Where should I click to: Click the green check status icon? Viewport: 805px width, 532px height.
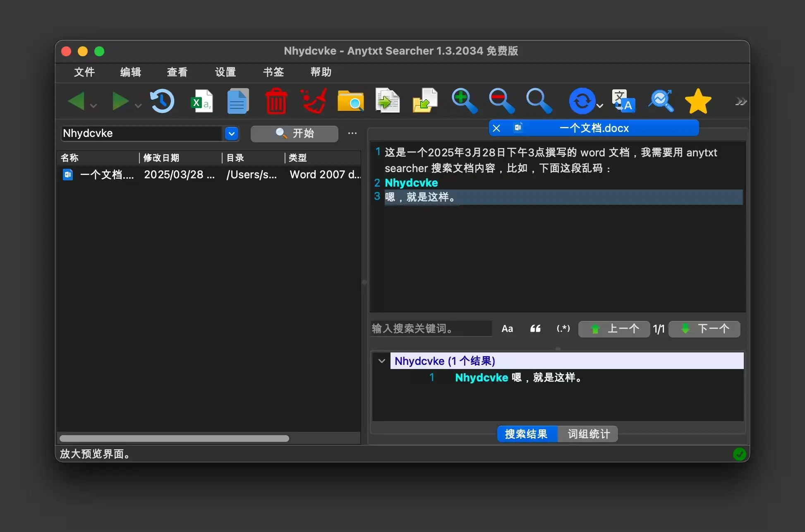(739, 454)
